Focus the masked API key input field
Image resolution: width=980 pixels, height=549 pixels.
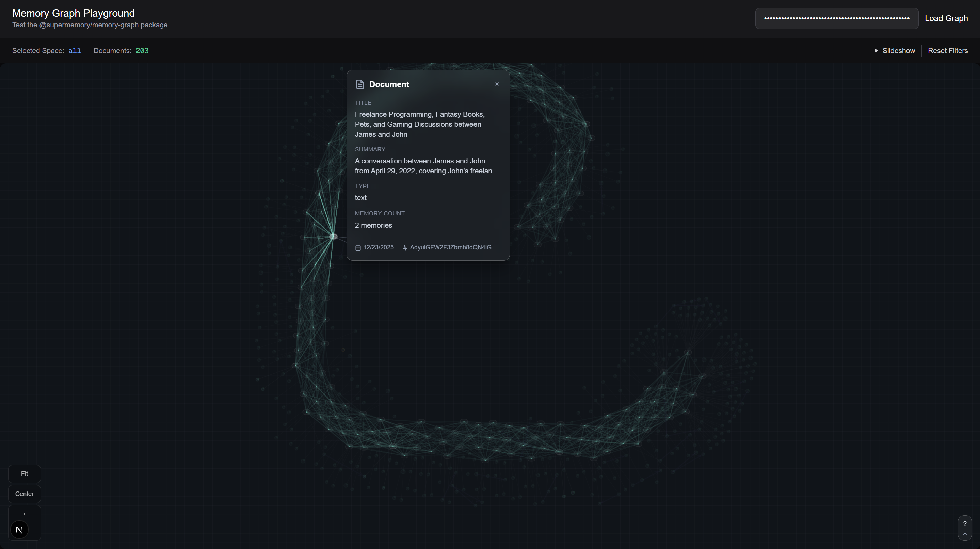pyautogui.click(x=836, y=18)
